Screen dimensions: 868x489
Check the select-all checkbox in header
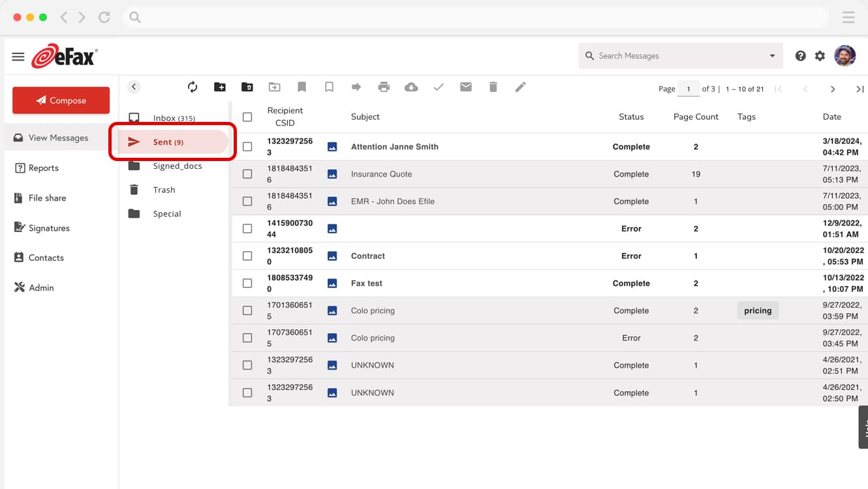tap(247, 117)
